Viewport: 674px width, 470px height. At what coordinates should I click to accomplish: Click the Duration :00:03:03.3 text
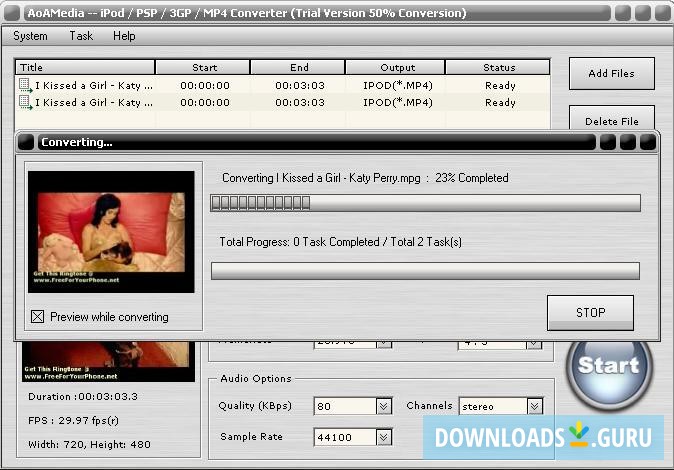click(83, 396)
